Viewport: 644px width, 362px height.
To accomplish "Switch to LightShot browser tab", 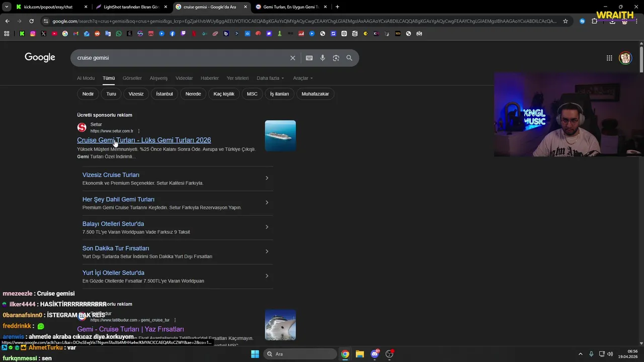I will tap(131, 7).
